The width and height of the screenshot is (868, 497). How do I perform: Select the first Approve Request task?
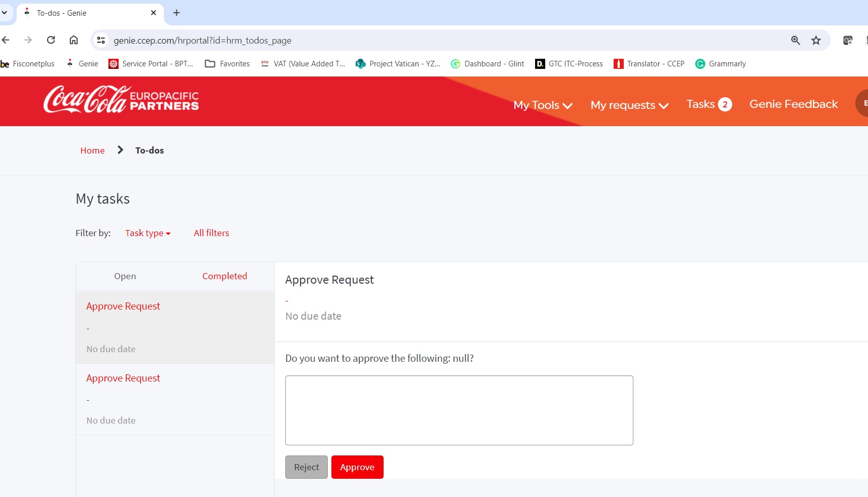[175, 327]
